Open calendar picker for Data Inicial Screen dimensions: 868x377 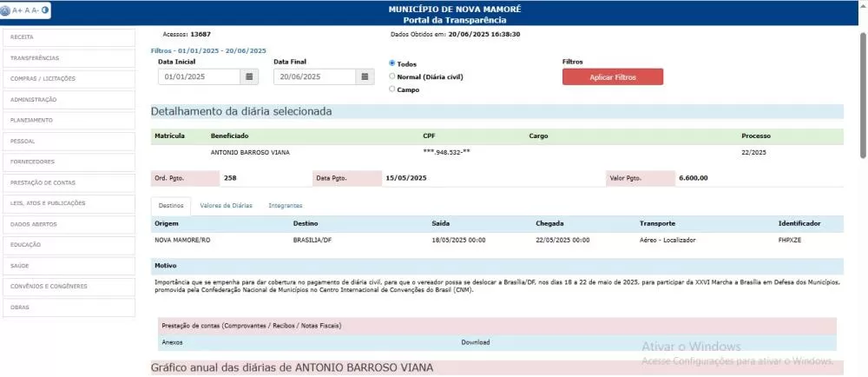(250, 76)
